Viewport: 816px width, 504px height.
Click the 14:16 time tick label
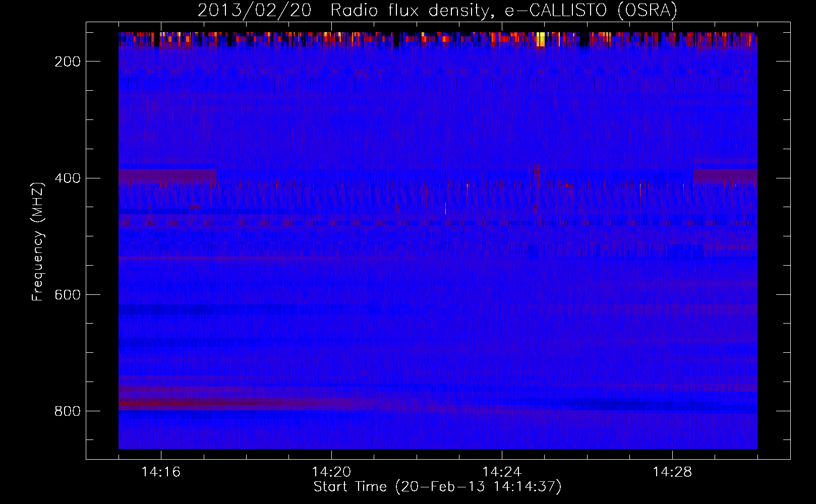click(161, 472)
